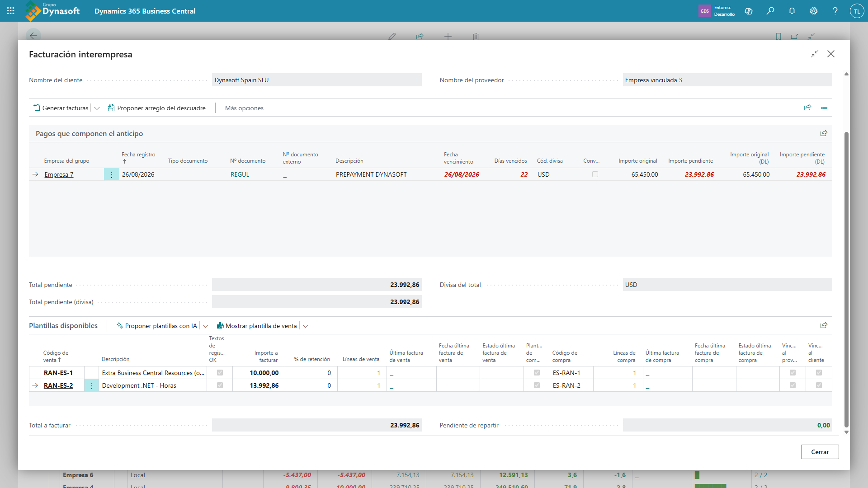The width and height of the screenshot is (868, 488).
Task: Click Development .NET - Horas description
Action: click(153, 385)
